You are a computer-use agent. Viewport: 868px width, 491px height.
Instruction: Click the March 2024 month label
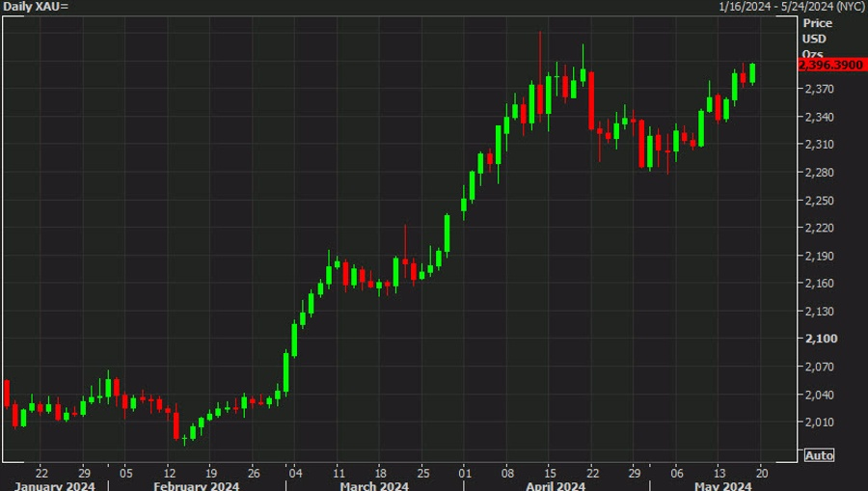(374, 486)
